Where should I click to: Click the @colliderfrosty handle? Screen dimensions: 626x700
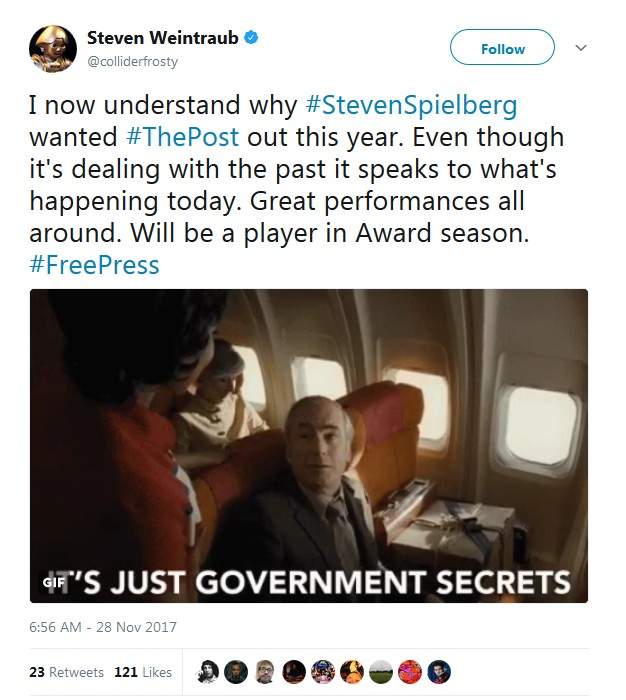pos(133,61)
